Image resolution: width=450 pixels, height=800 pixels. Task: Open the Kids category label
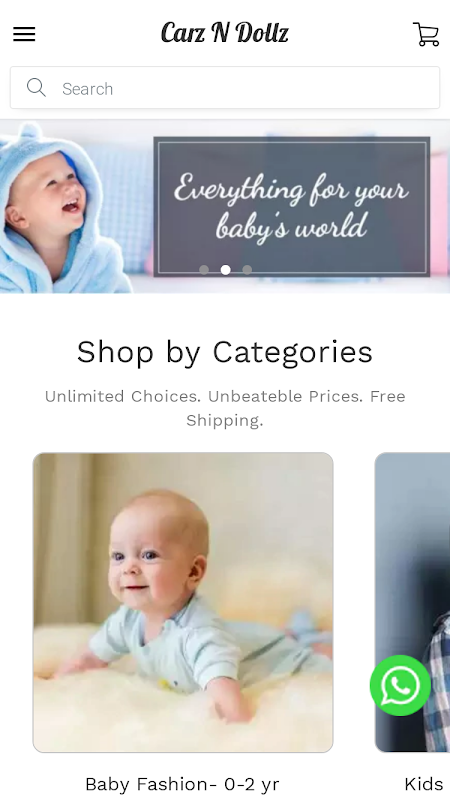point(424,784)
